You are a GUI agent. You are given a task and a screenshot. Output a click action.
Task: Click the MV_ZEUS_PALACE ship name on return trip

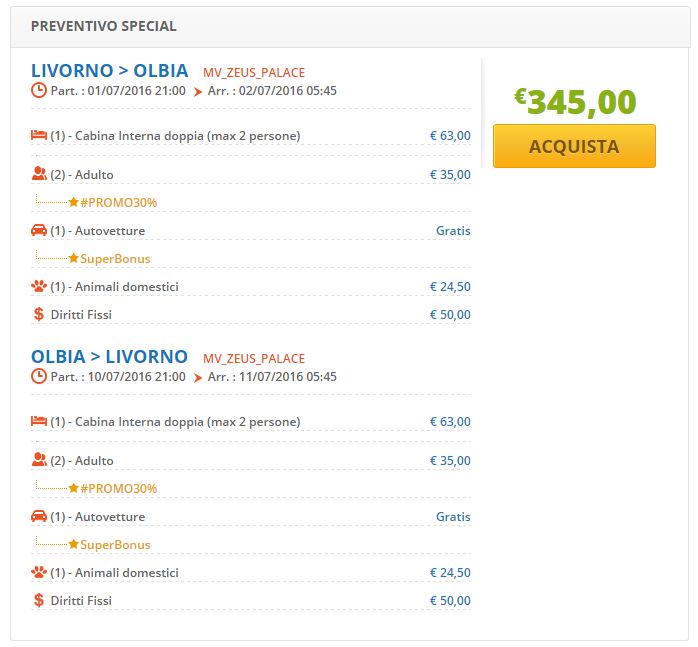[254, 358]
